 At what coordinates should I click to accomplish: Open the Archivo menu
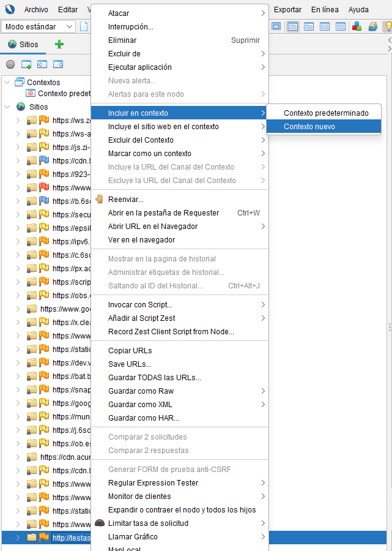[36, 10]
